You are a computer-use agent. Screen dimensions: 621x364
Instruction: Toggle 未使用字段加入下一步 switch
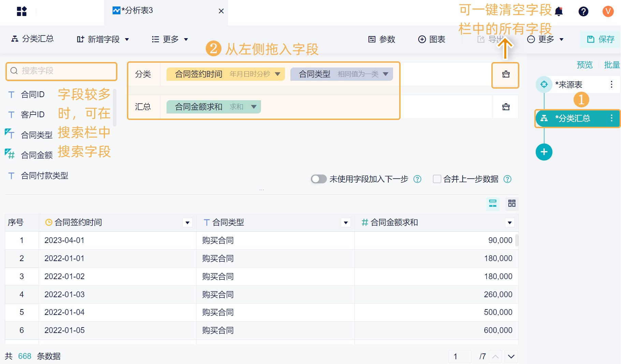(319, 179)
